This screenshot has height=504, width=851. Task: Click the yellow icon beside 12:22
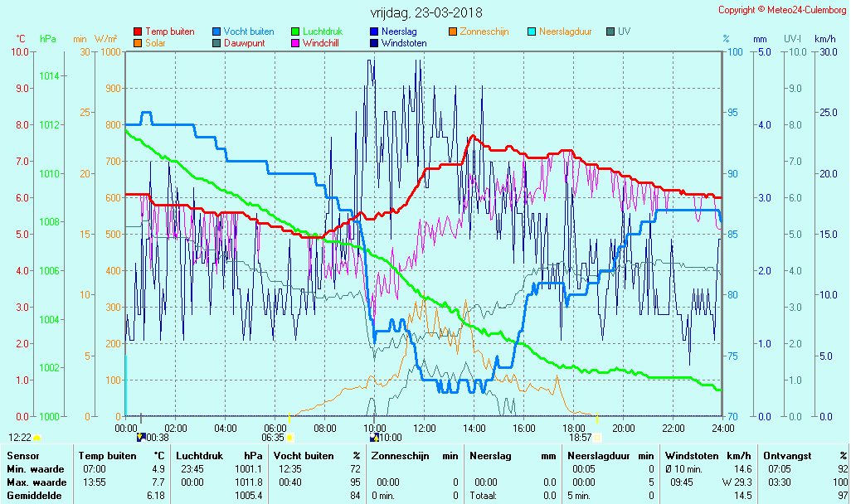[37, 437]
